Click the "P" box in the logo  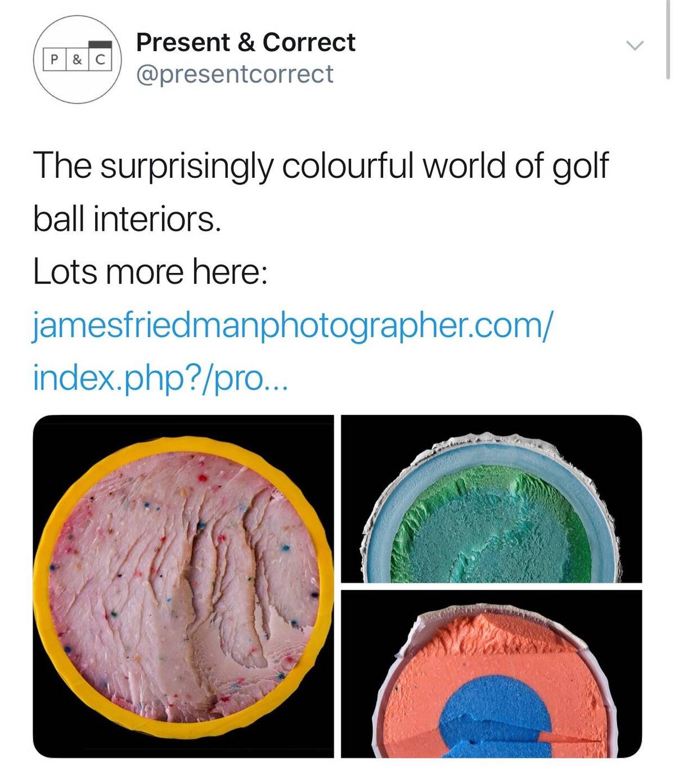pyautogui.click(x=55, y=59)
